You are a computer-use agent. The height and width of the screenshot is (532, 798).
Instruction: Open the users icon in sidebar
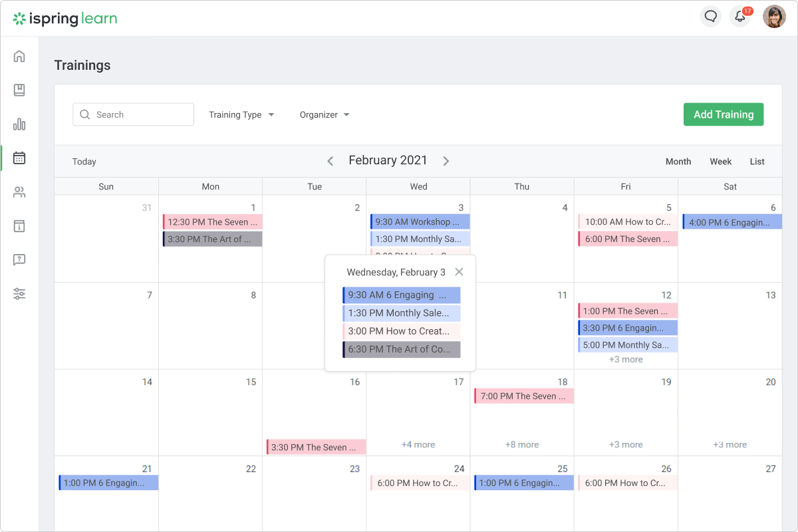(19, 193)
